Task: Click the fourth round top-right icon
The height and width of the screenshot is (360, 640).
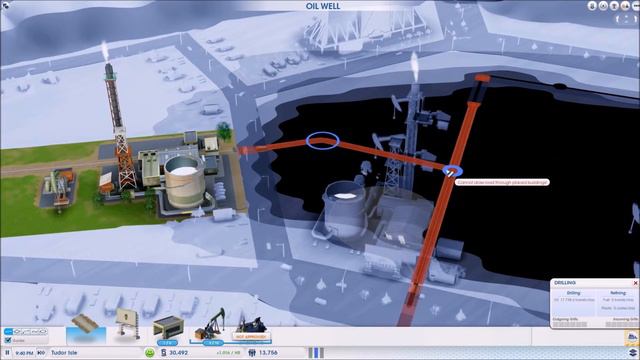Action: coord(625,6)
